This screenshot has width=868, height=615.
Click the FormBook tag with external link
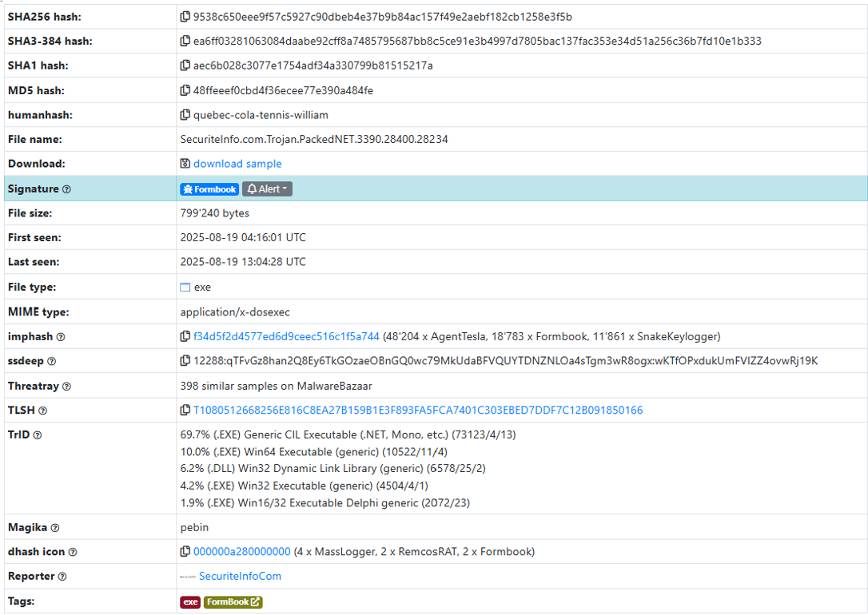(233, 602)
